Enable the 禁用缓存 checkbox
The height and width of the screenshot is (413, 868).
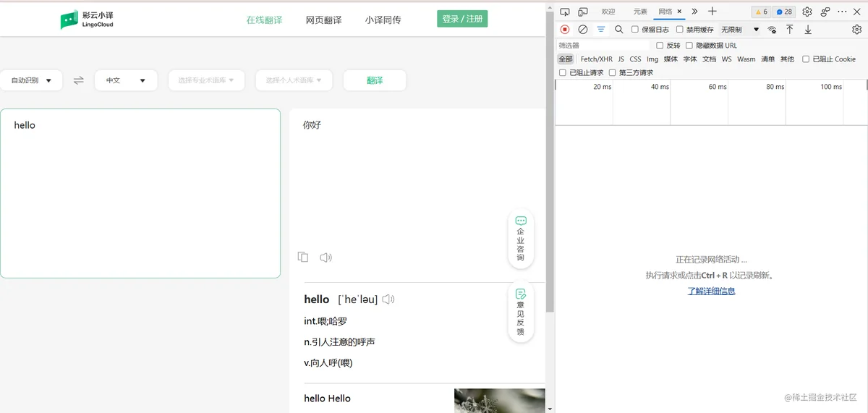(x=680, y=30)
